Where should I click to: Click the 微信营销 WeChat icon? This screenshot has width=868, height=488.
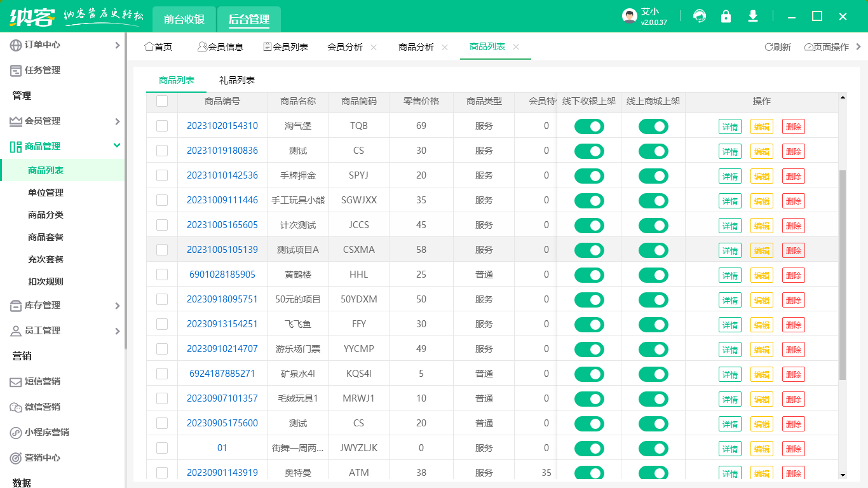point(16,407)
